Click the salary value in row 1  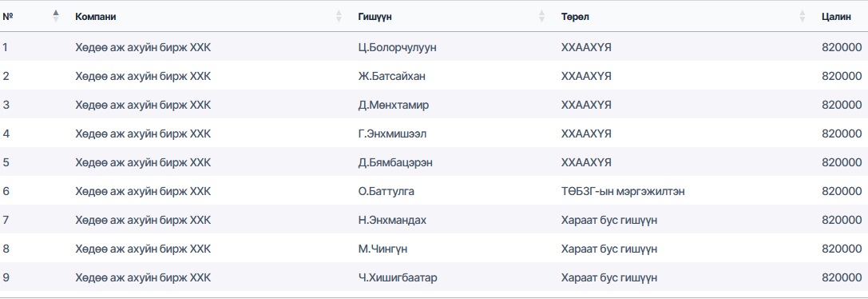842,47
